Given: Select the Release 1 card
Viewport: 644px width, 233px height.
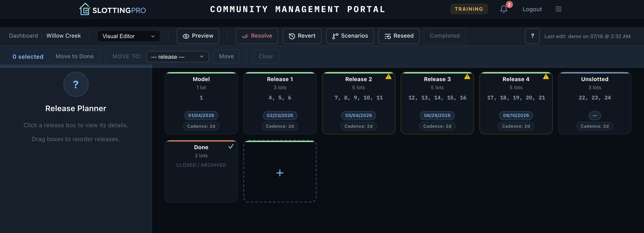Looking at the screenshot, I should click(280, 103).
